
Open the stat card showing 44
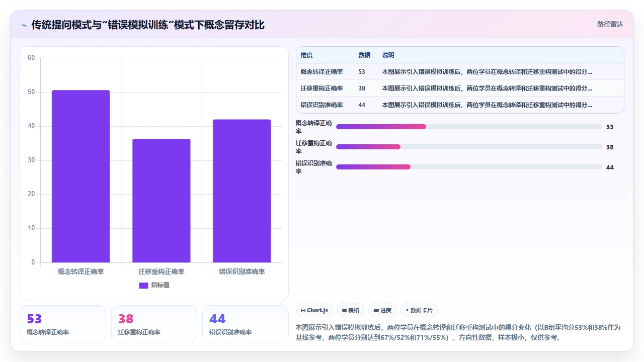pos(246,324)
